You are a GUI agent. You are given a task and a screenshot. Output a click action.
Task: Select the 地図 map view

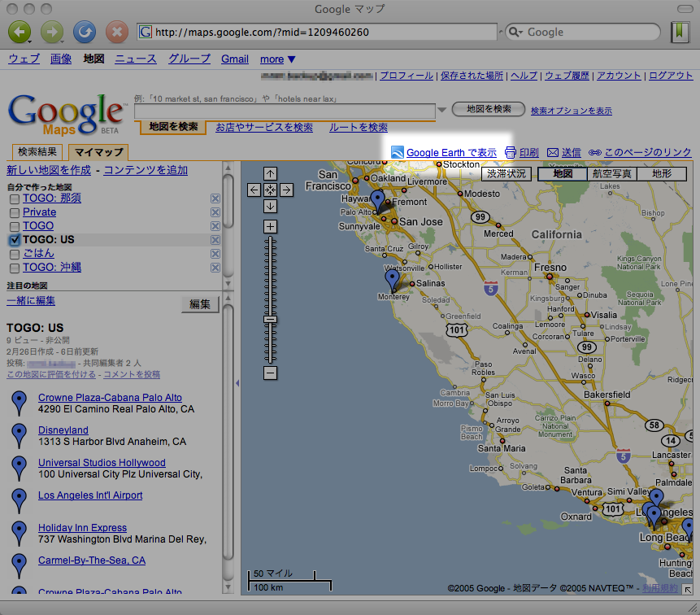coord(563,174)
